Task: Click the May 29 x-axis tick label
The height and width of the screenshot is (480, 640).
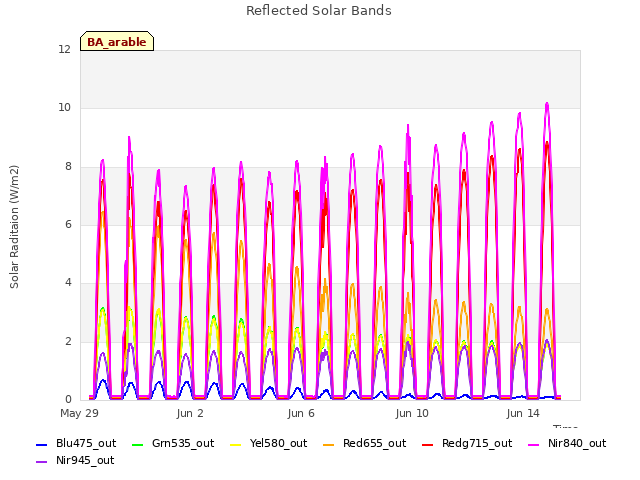Action: click(x=79, y=413)
